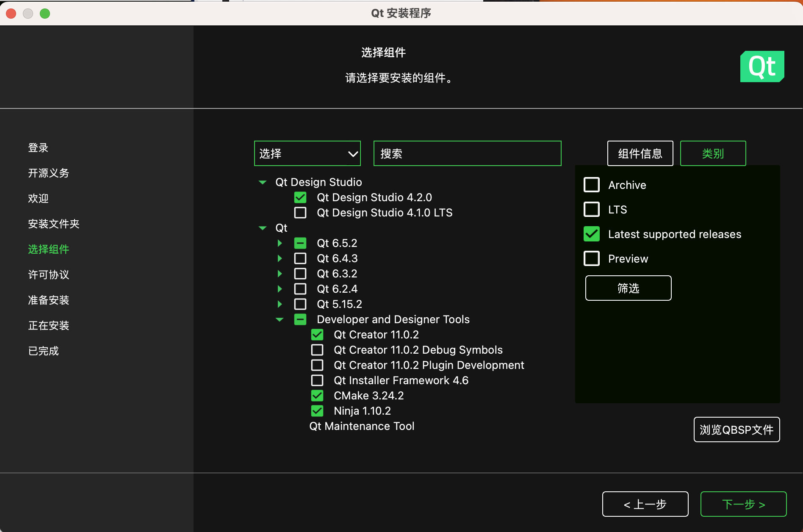Collapse the Qt Design Studio tree group
This screenshot has width=803, height=532.
[263, 182]
